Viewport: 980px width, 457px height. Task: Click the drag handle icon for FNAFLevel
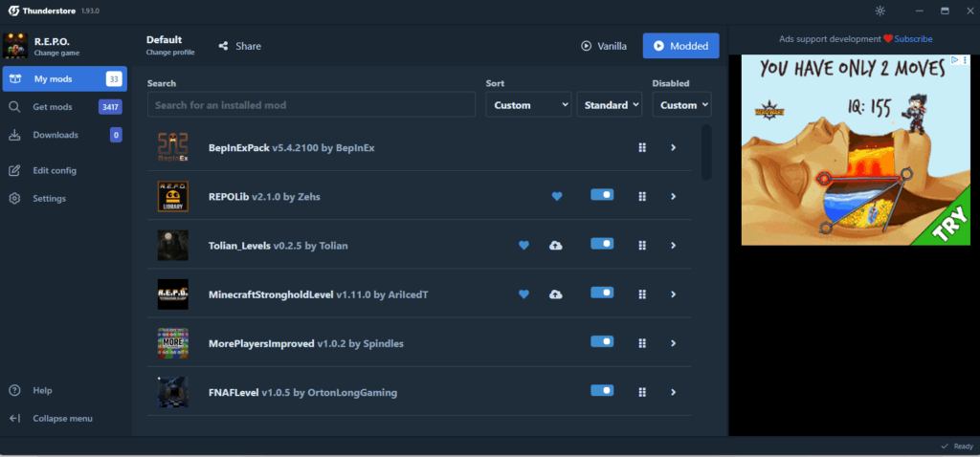642,392
